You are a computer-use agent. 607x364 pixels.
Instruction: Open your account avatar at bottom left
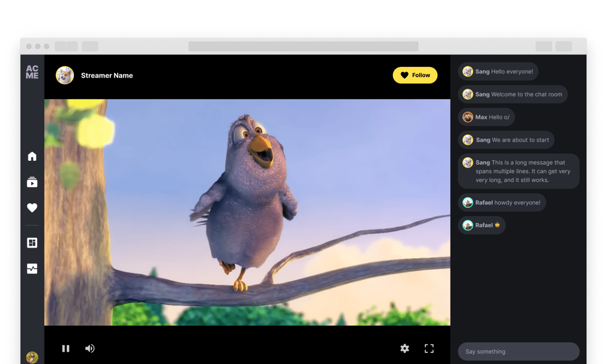point(32,356)
